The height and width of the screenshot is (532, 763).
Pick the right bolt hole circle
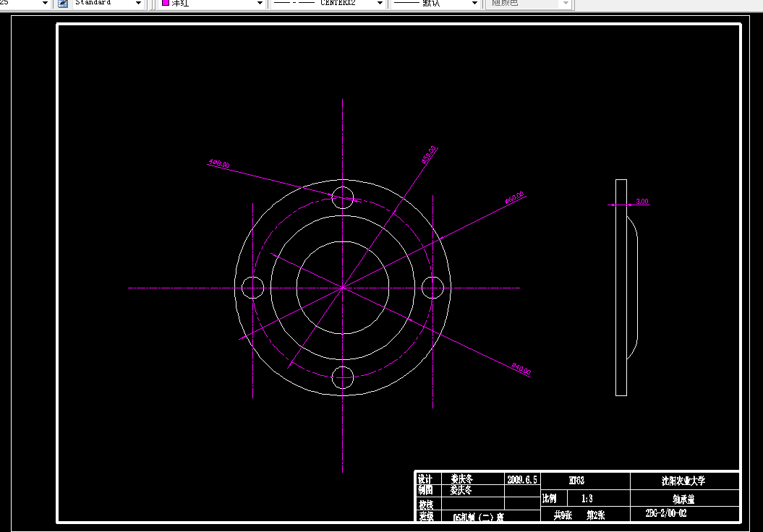[x=432, y=288]
